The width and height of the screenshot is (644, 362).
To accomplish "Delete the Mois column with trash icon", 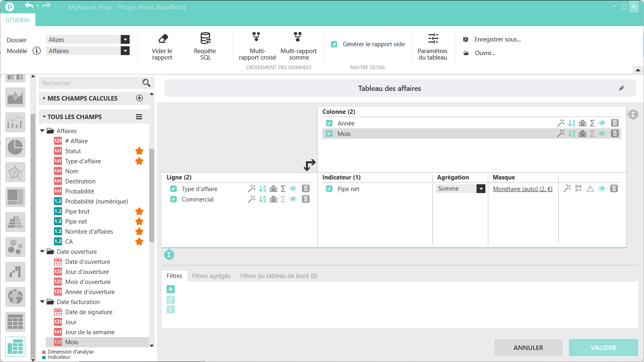I will (615, 134).
